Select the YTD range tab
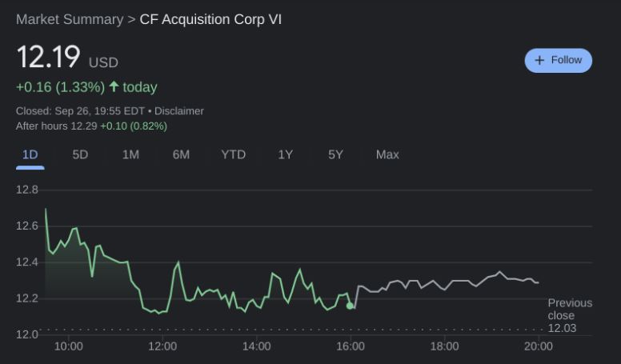621x364 pixels. point(233,154)
